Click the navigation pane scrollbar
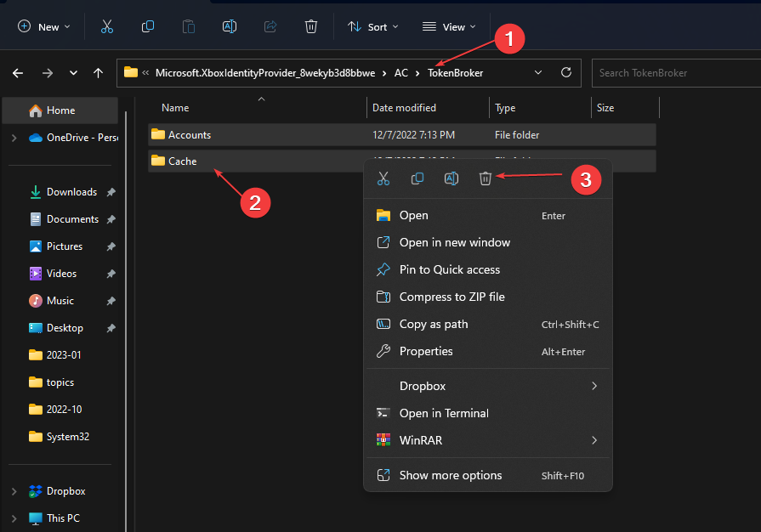This screenshot has width=761, height=532. click(126, 320)
